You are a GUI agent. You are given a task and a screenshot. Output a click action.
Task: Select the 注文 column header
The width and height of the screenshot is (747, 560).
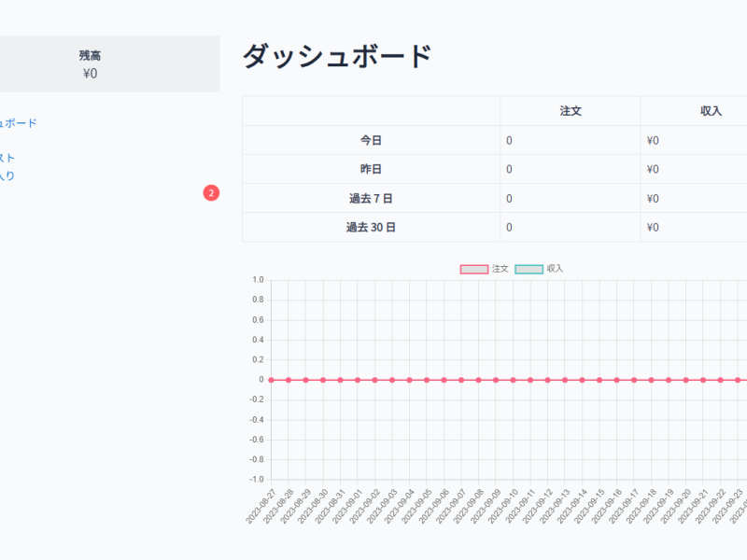pyautogui.click(x=570, y=110)
